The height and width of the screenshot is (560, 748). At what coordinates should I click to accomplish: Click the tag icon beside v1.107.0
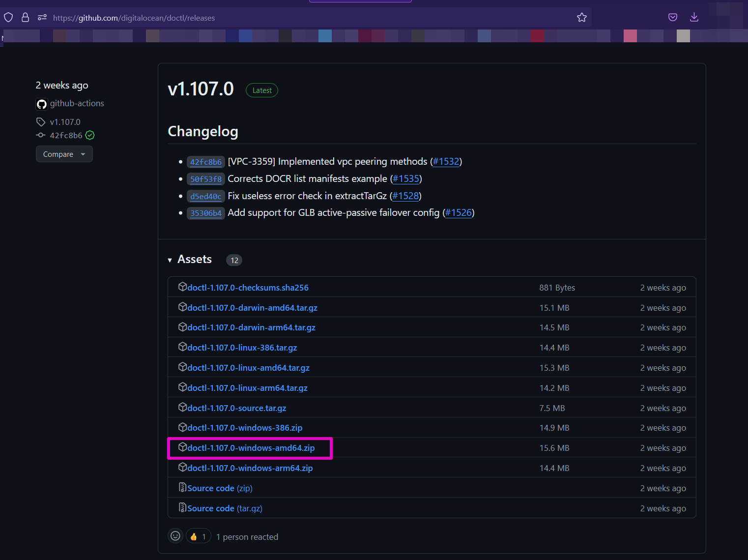click(41, 122)
